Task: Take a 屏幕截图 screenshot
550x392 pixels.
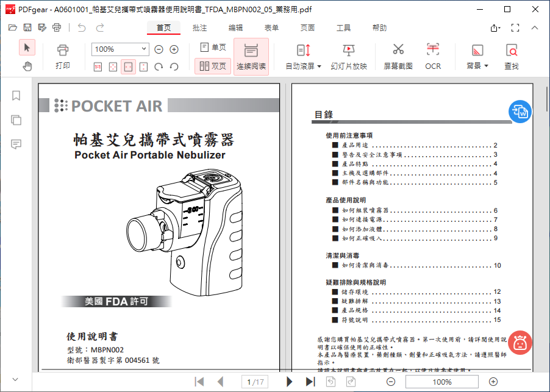Action: click(398, 57)
